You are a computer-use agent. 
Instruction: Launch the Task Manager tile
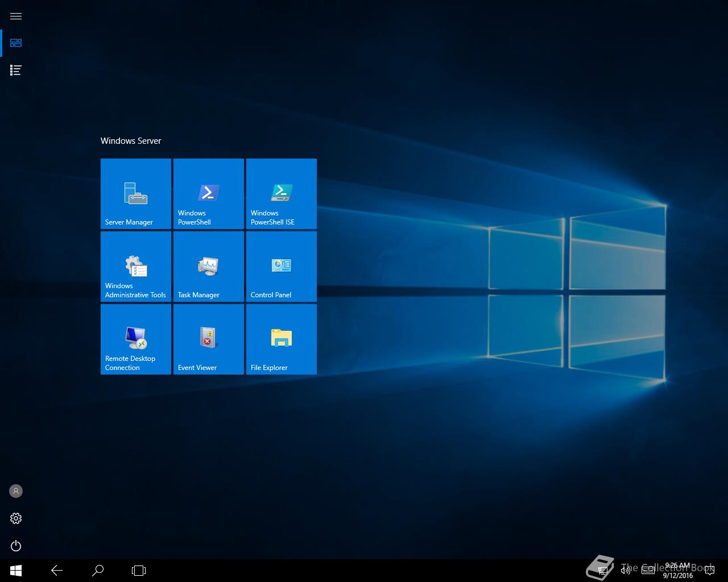pyautogui.click(x=209, y=267)
